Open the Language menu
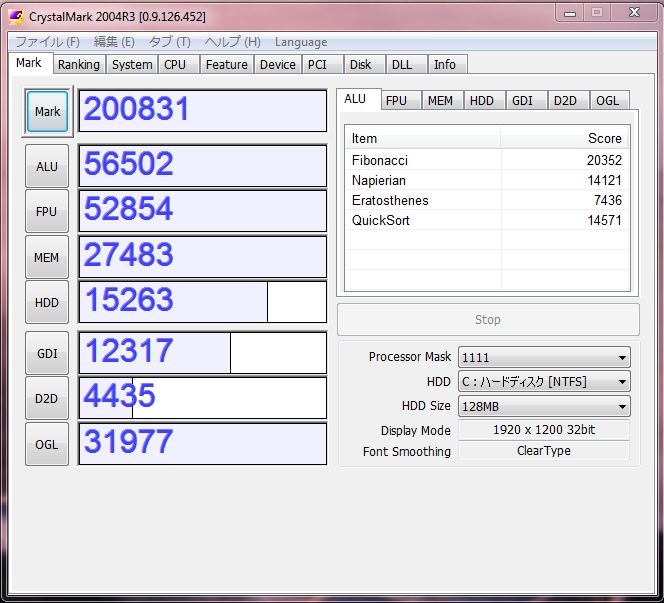Viewport: 664px width, 603px height. point(301,42)
